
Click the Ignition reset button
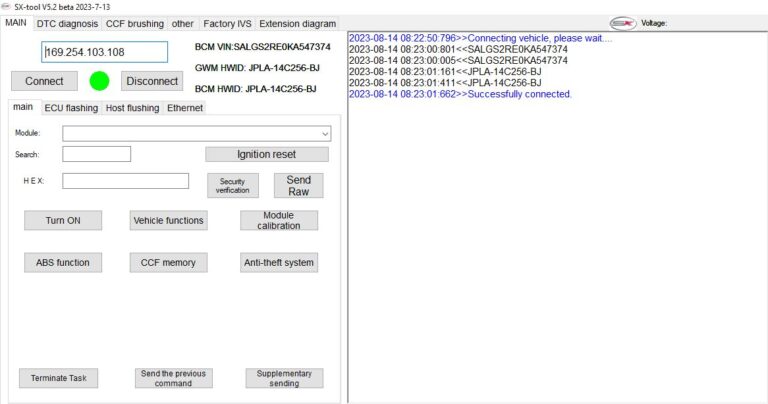(266, 154)
